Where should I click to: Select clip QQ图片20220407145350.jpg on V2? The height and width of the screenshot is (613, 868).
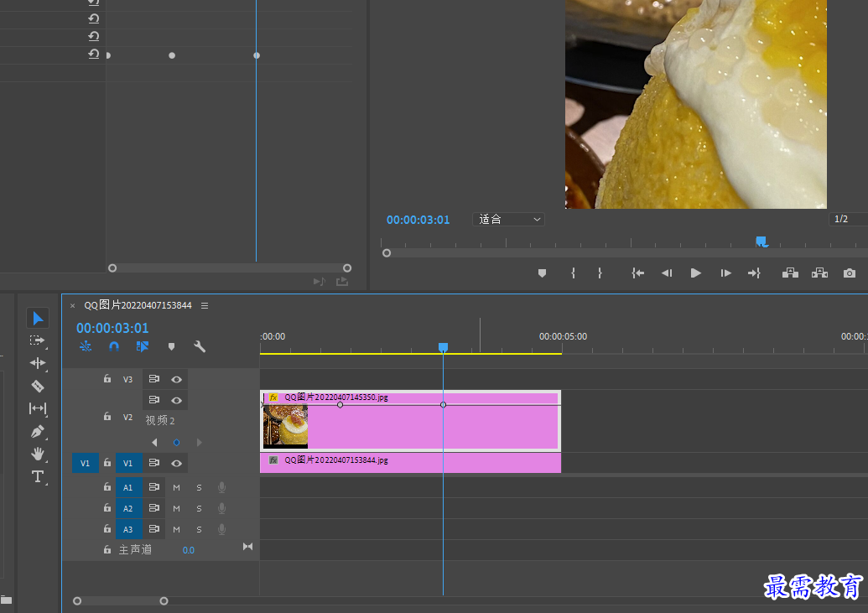pyautogui.click(x=410, y=421)
